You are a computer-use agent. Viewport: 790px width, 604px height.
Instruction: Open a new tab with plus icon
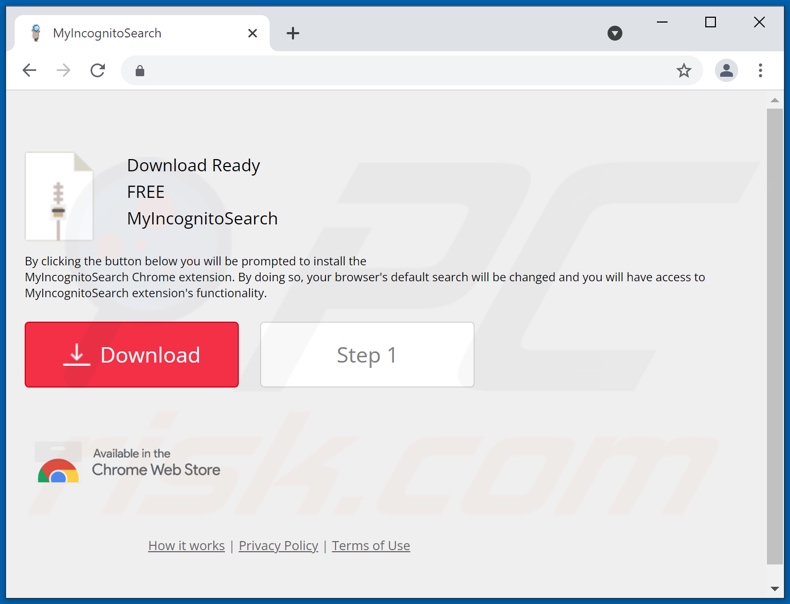(293, 33)
